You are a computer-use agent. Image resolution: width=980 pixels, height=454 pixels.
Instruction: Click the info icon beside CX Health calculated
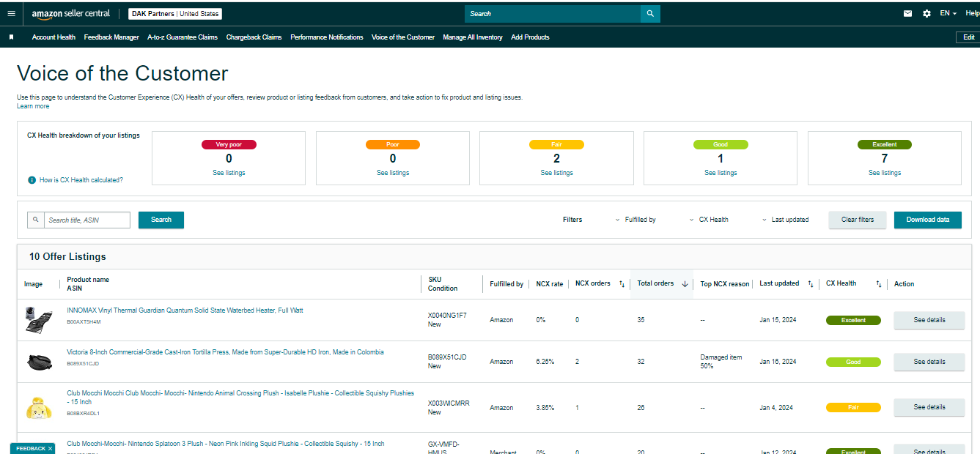[32, 180]
